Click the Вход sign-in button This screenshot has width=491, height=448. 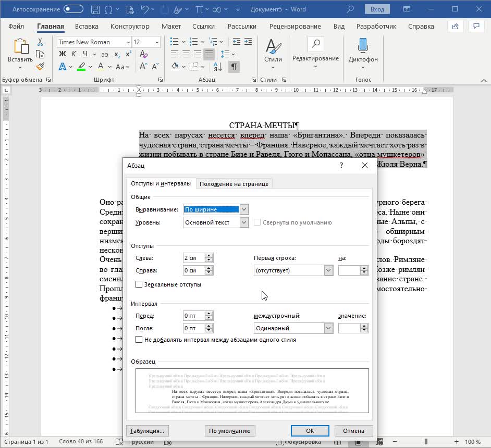pos(377,9)
